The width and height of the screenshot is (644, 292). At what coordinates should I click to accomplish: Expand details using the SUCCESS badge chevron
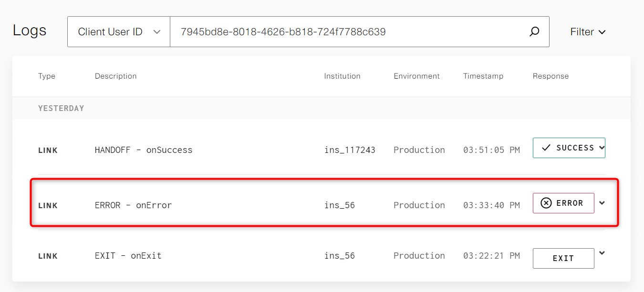(x=601, y=148)
